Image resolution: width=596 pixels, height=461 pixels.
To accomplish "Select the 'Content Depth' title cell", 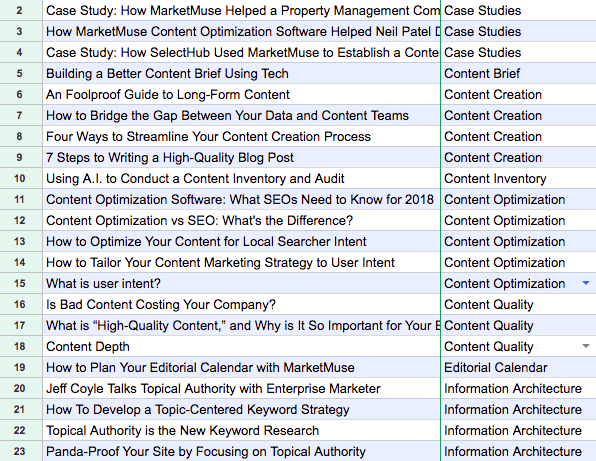I will click(241, 346).
